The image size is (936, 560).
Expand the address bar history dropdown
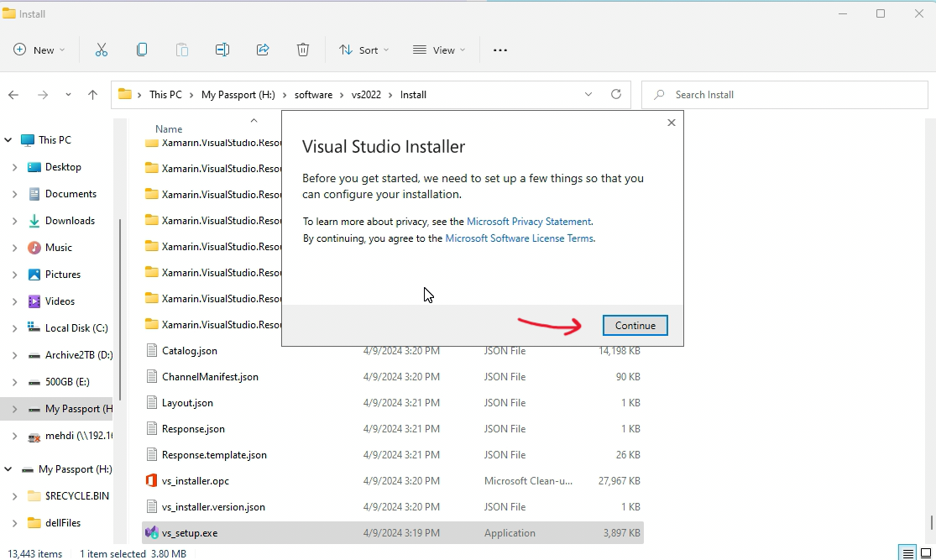click(x=588, y=94)
